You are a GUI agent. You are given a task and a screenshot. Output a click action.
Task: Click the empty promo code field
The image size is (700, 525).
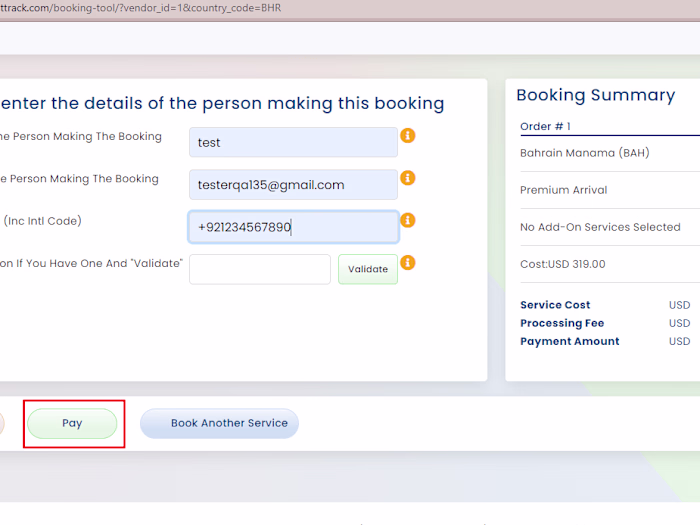[x=260, y=269]
